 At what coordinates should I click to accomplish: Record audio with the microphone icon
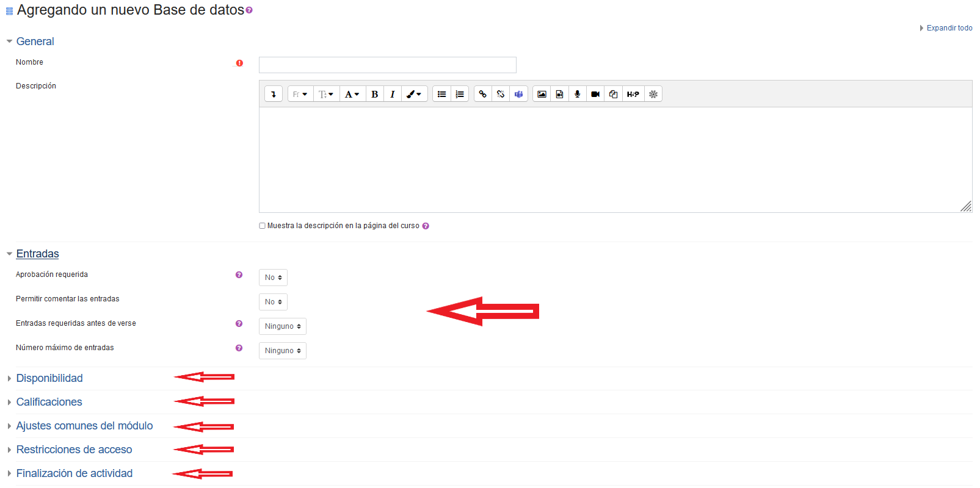(577, 94)
